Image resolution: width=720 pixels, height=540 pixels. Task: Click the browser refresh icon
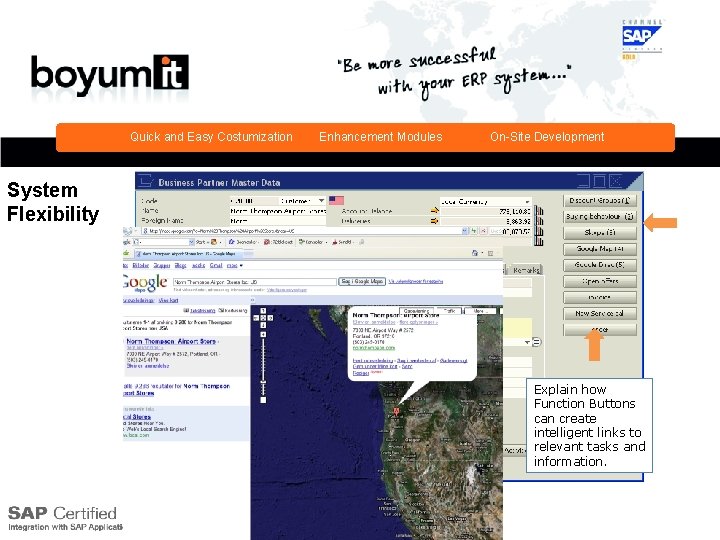474,231
